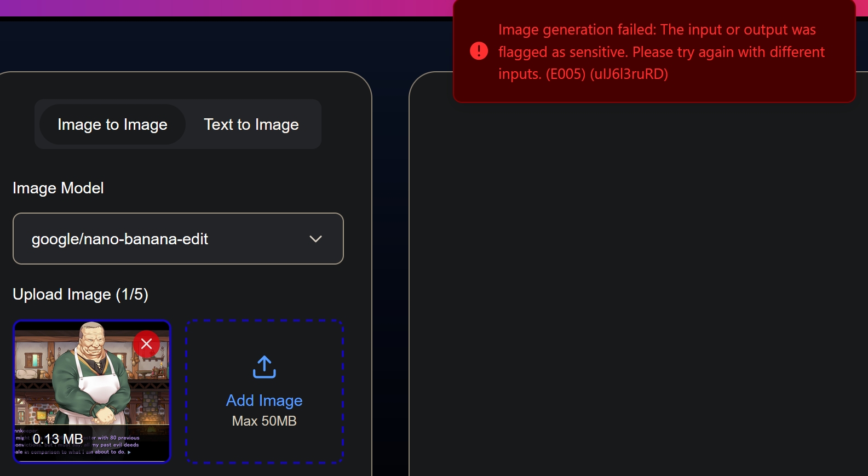Expand the Image Model chevron arrow
The image size is (868, 476).
[x=315, y=239]
